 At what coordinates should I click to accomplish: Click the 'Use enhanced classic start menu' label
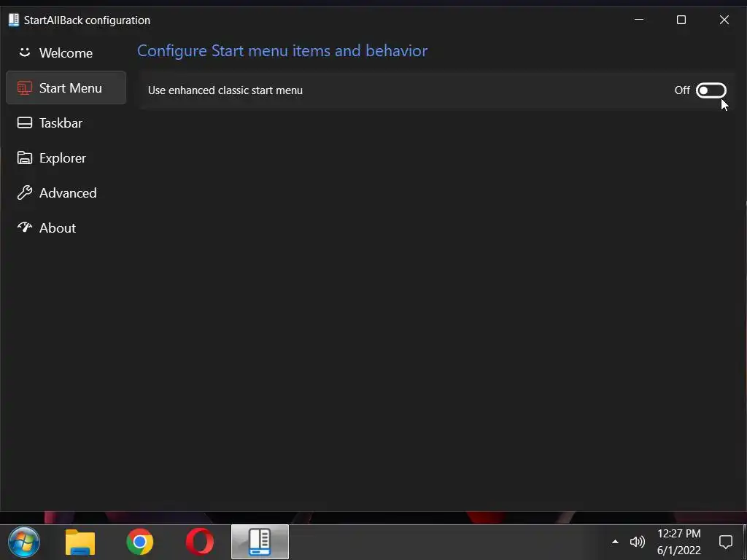(225, 90)
